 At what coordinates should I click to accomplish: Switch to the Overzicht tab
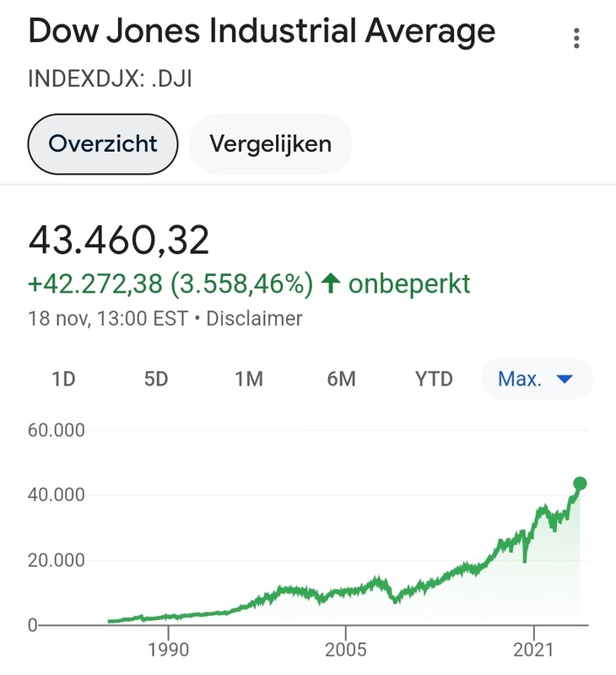pyautogui.click(x=103, y=143)
